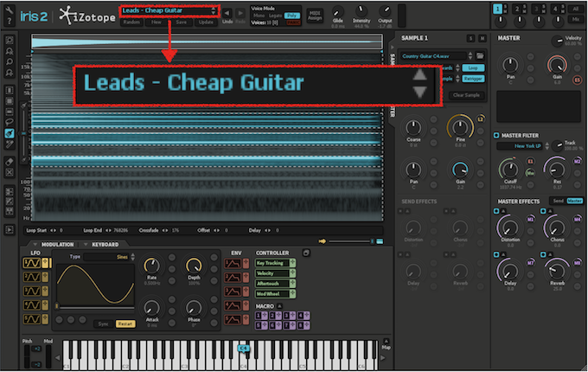Viewport: 588px width, 372px height.
Task: Click the Update preset button
Action: [x=206, y=22]
